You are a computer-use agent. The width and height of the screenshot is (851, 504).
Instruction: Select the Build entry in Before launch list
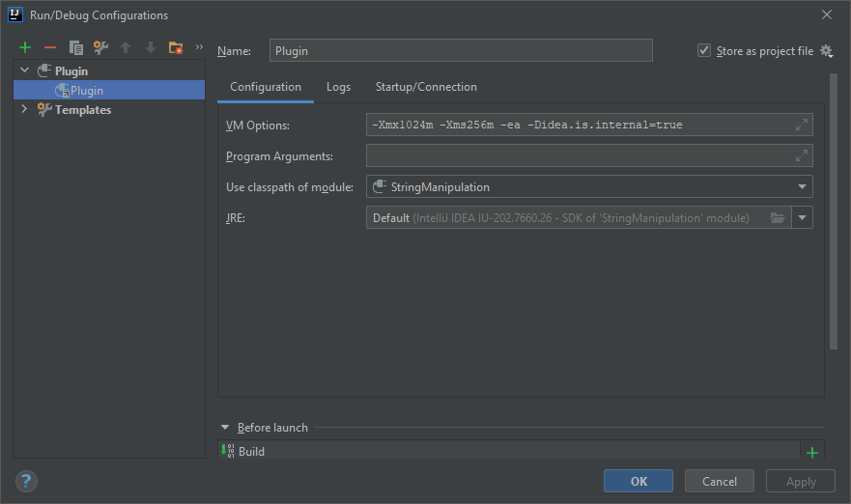pos(508,451)
